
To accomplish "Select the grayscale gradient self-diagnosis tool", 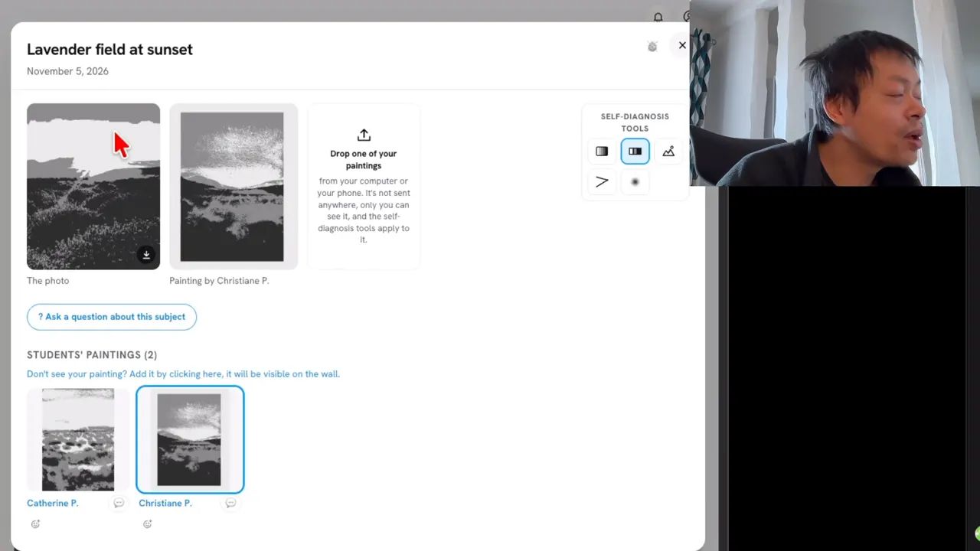I will coord(602,152).
